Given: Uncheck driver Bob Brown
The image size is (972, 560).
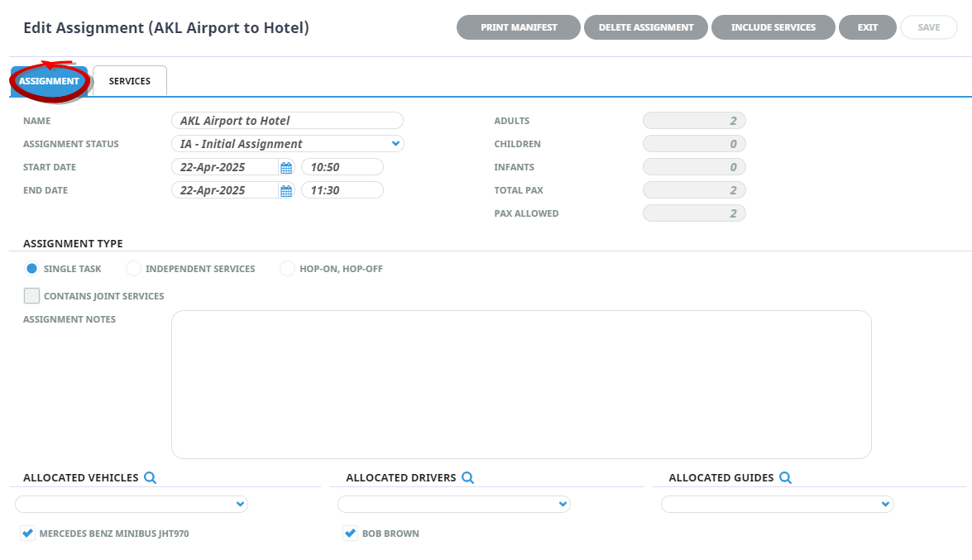Looking at the screenshot, I should (351, 534).
